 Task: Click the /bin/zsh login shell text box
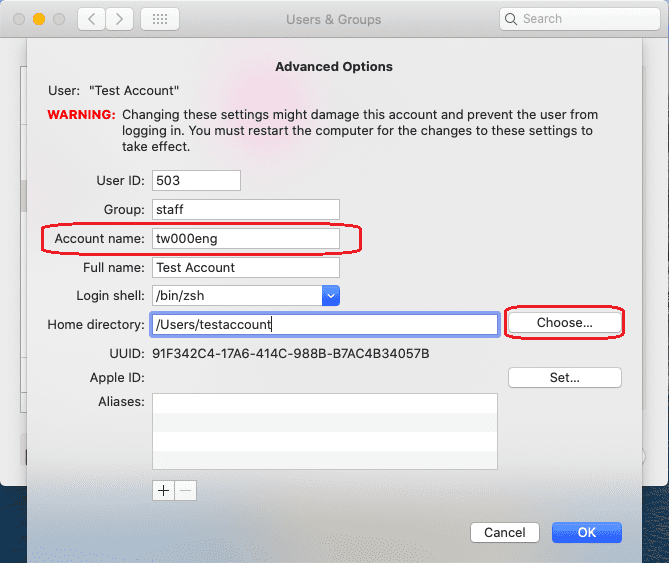pyautogui.click(x=236, y=295)
